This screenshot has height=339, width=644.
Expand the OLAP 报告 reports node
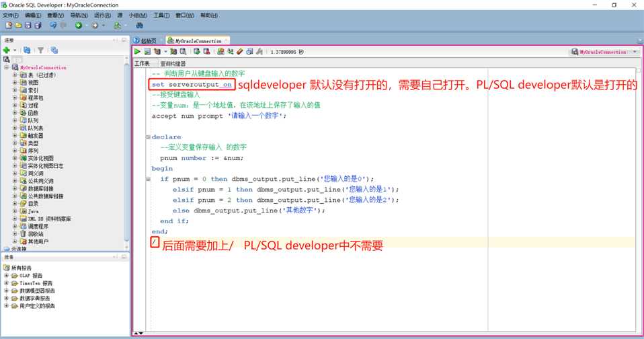6,275
